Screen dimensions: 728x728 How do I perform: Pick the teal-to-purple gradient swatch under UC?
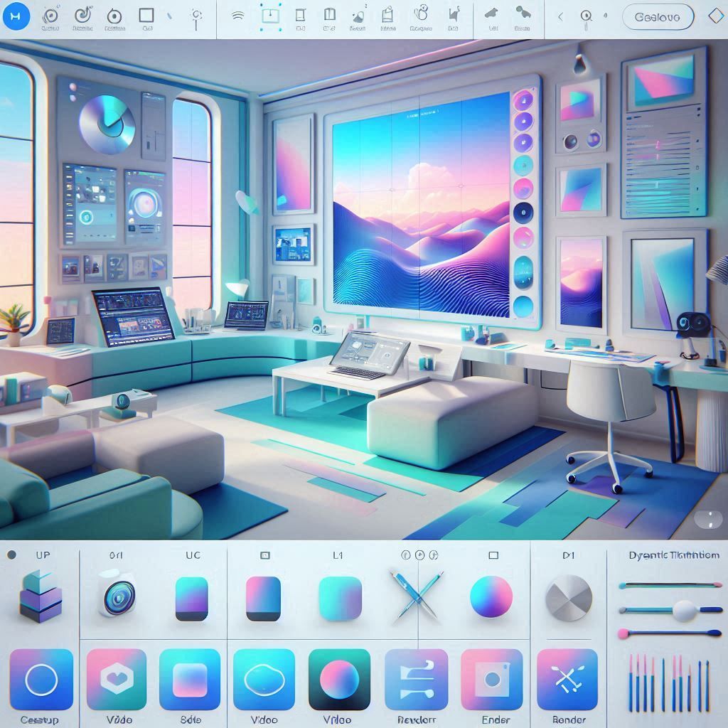point(192,599)
